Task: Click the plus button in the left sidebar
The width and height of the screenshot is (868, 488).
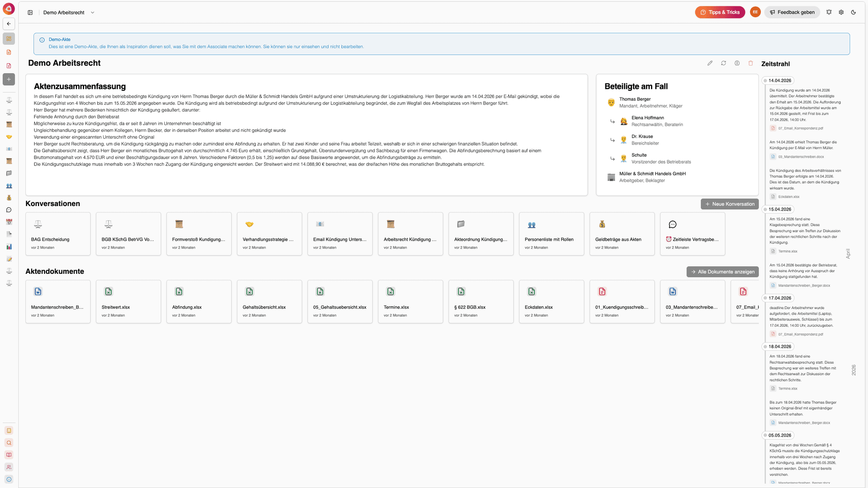Action: [9, 80]
